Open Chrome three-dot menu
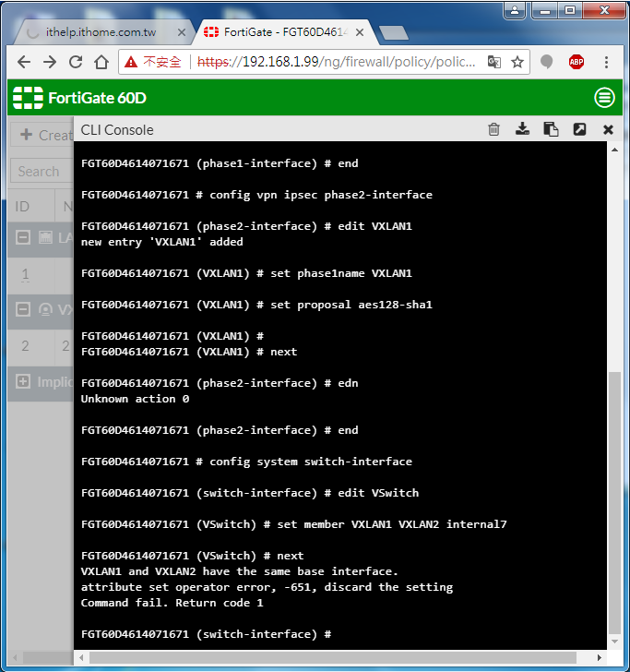This screenshot has height=672, width=630. (606, 62)
